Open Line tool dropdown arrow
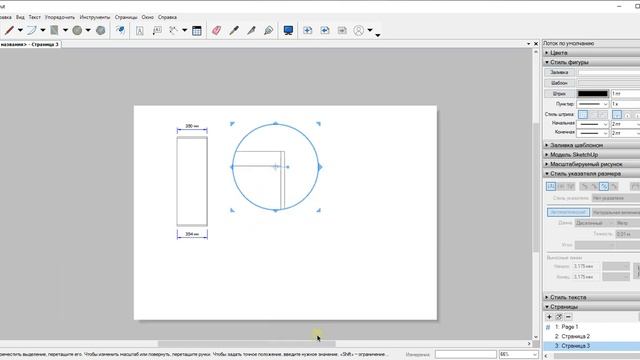Screen dimensions: 640x360 point(20,30)
